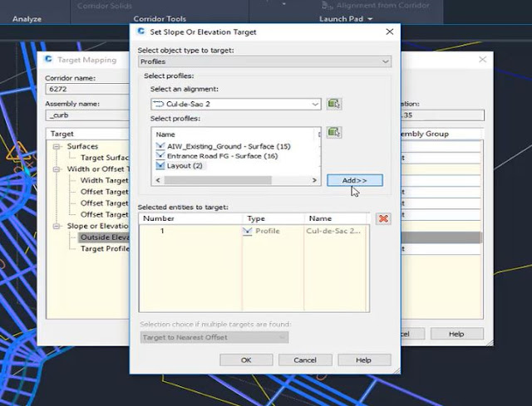This screenshot has height=406, width=532.
Task: Open the Target to Nearest Offset dropdown
Action: point(282,337)
